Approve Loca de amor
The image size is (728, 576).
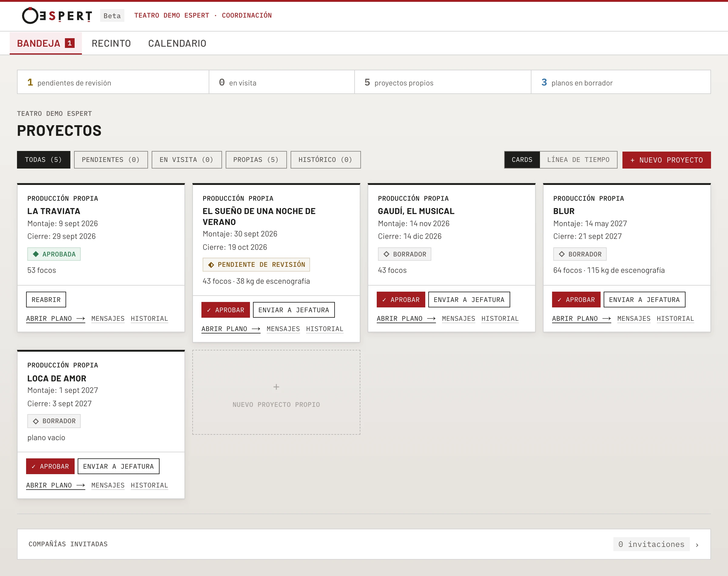(x=50, y=466)
